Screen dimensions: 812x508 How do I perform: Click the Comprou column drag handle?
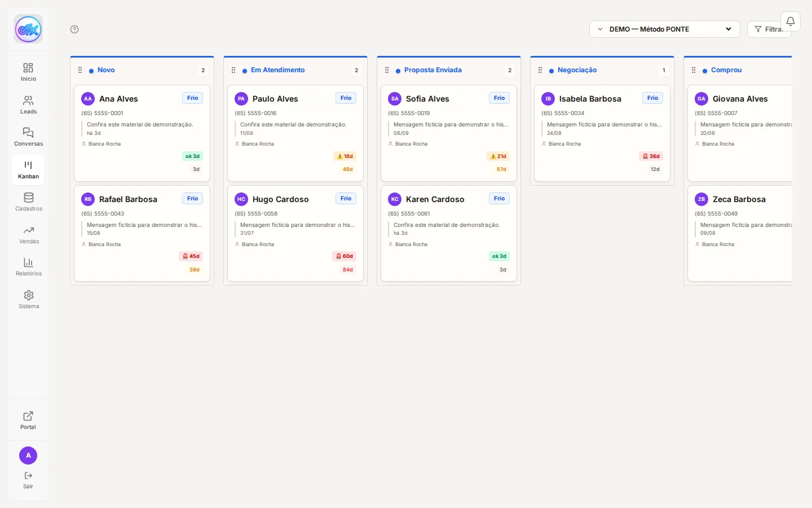click(x=694, y=70)
